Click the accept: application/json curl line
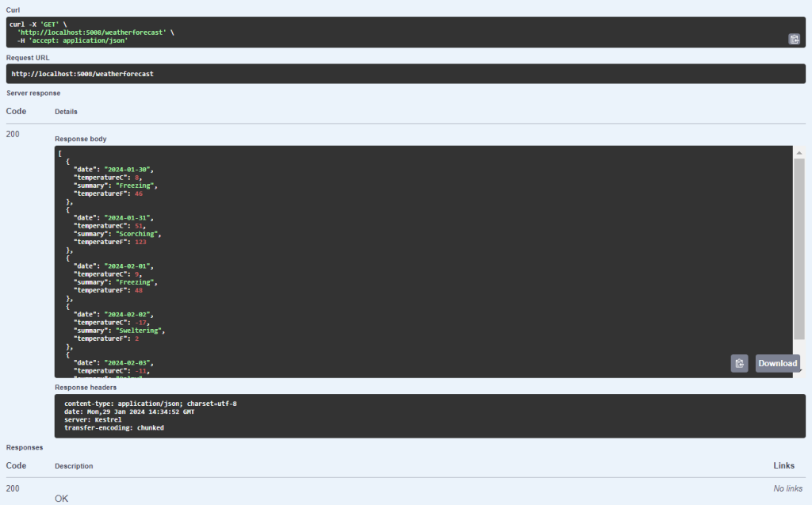Viewport: 812px width, 505px height. (72, 40)
